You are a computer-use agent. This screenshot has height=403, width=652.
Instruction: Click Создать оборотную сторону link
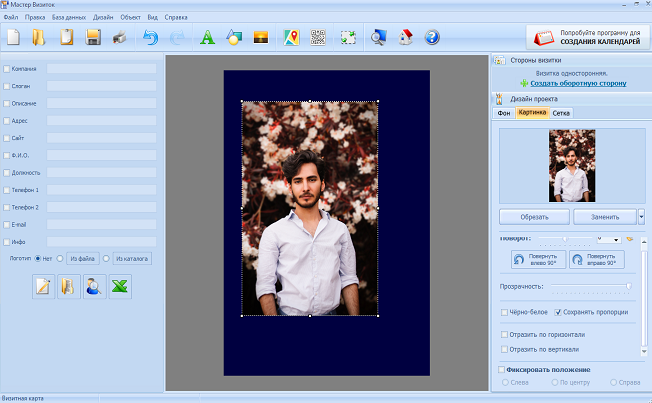click(578, 83)
